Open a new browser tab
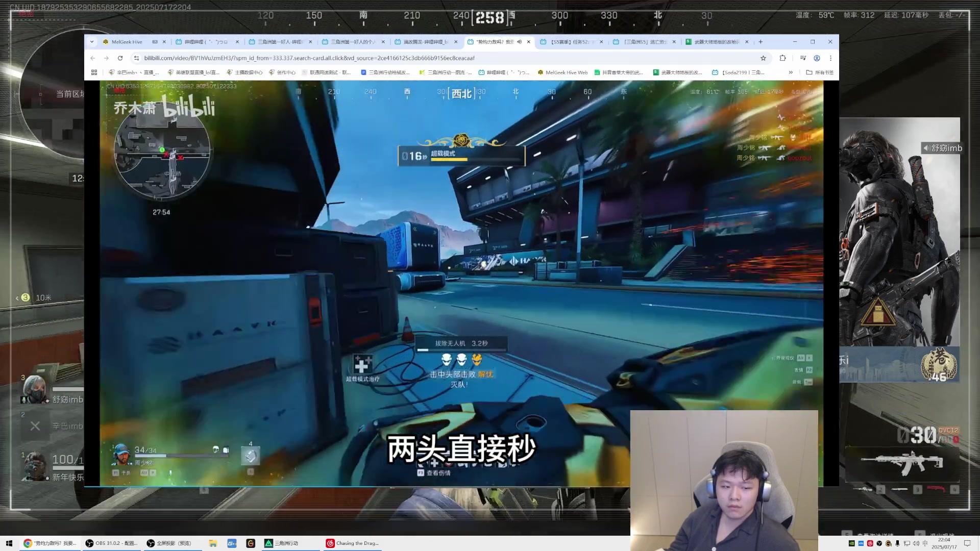Viewport: 980px width, 551px height. tap(761, 42)
